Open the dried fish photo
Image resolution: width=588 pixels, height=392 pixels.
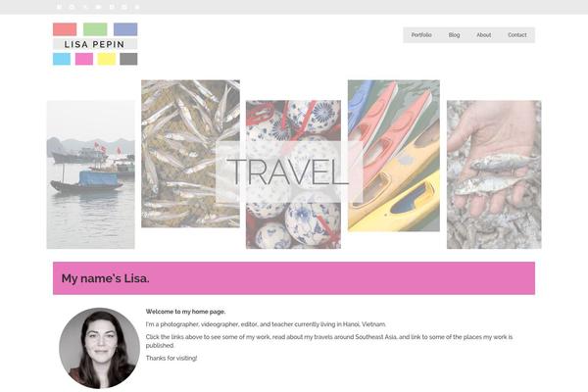pyautogui.click(x=190, y=154)
